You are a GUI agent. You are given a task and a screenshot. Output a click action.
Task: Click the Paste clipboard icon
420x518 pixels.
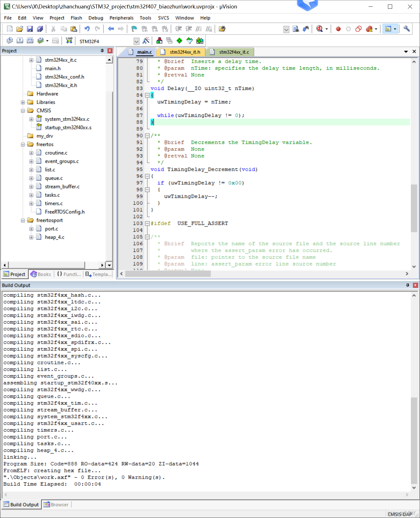click(73, 29)
